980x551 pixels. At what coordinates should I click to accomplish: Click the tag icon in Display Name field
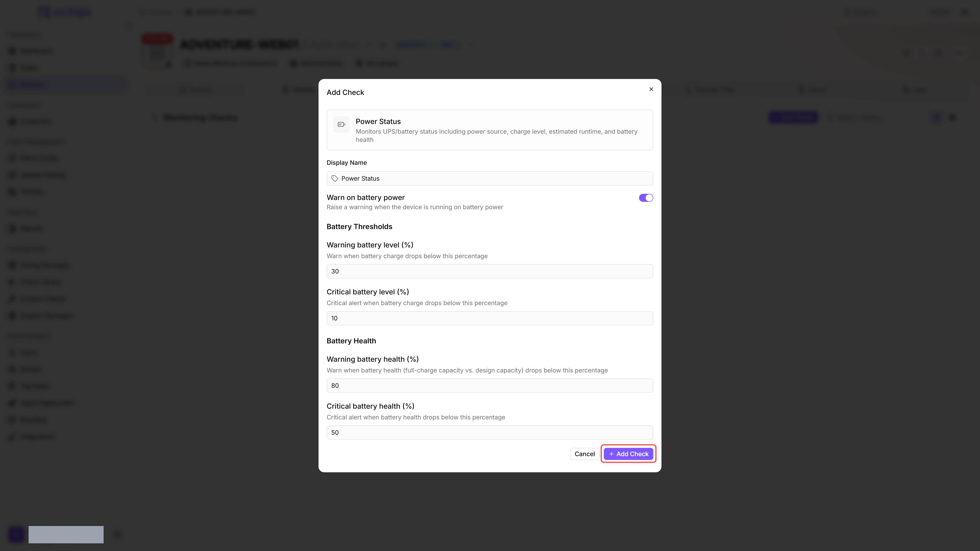(x=335, y=178)
